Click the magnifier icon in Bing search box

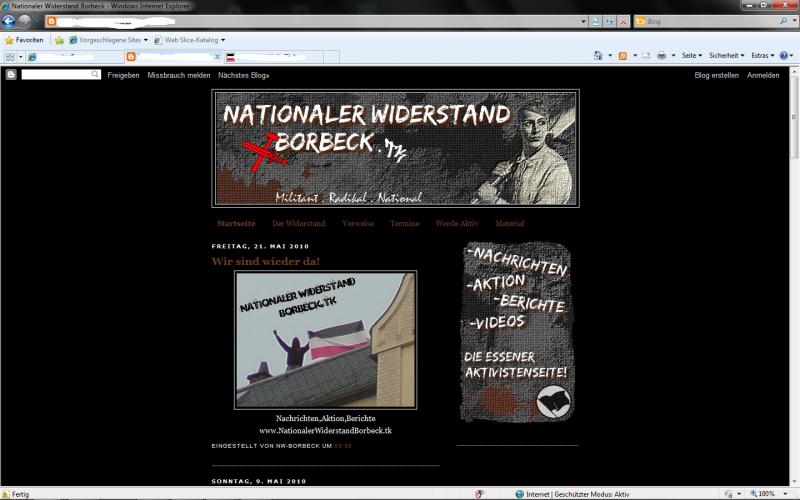point(783,21)
